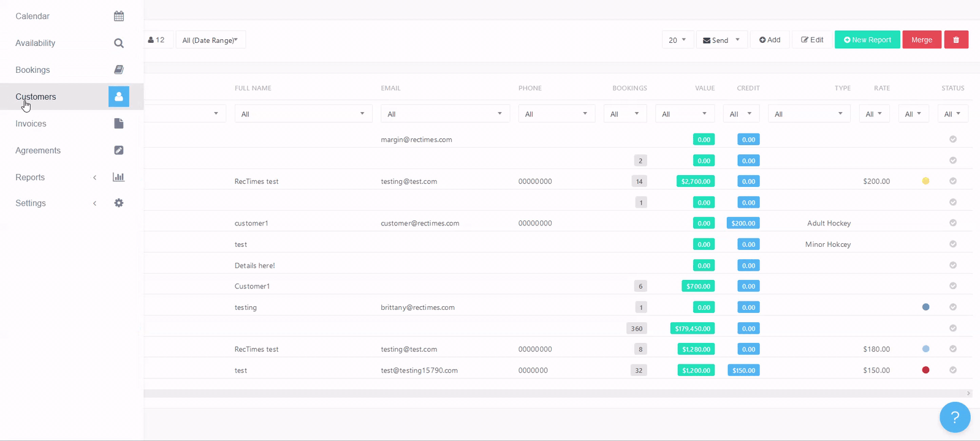Click the Invoices file icon

pos(119,124)
